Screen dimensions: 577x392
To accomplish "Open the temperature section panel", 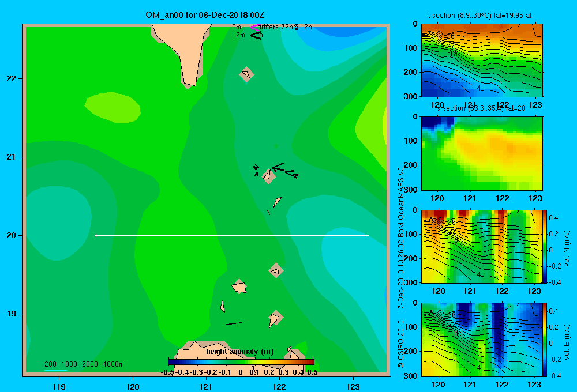I will [482, 61].
